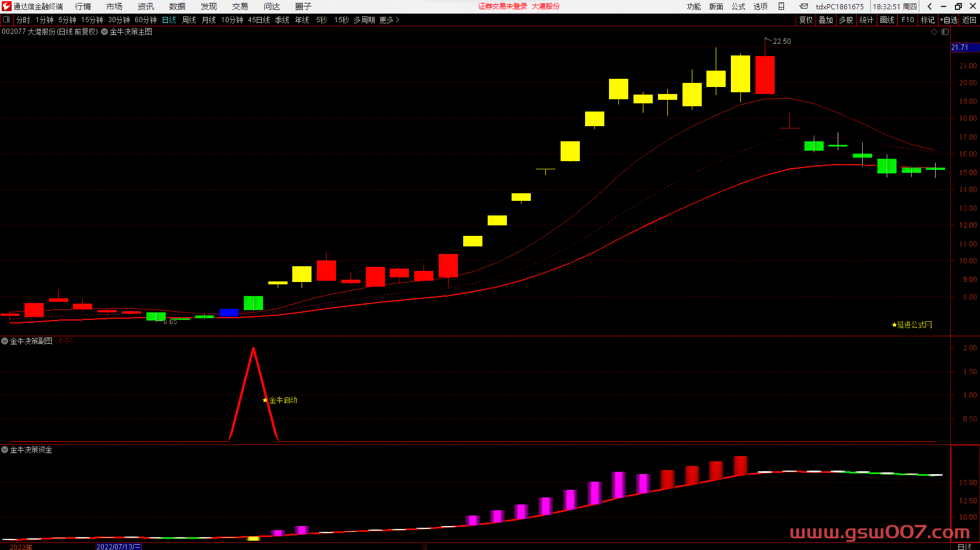980x550 pixels.
Task: Click the 叠加 overlay button
Action: [x=826, y=20]
